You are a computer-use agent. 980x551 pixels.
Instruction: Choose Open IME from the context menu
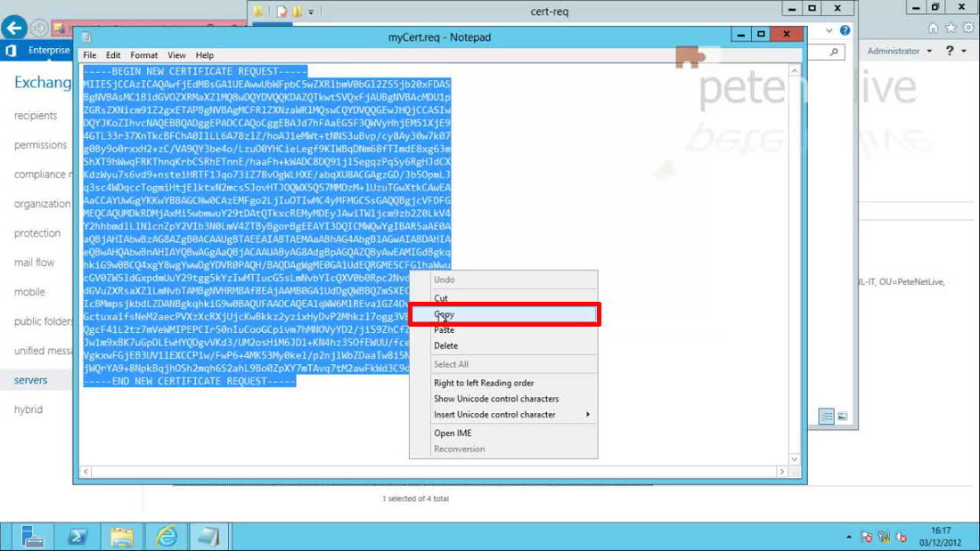tap(503, 433)
